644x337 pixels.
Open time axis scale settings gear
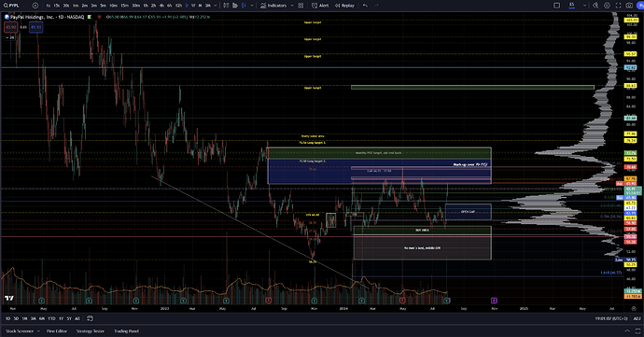click(633, 308)
